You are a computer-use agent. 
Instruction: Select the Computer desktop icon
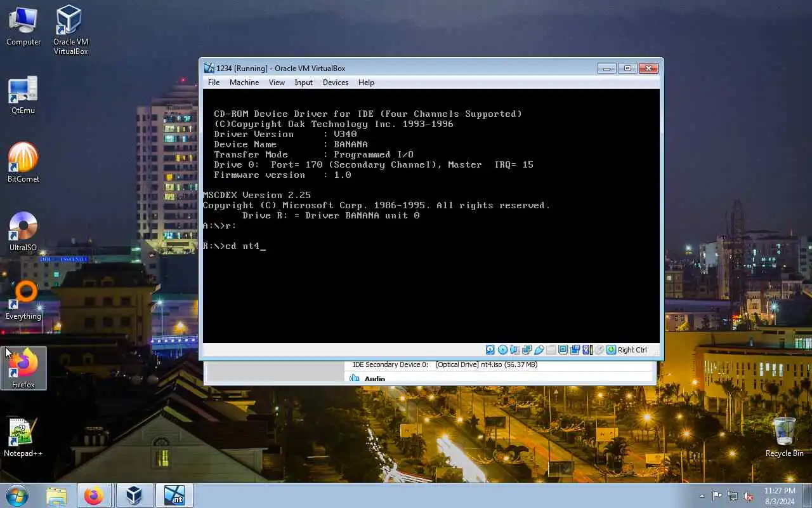23,27
